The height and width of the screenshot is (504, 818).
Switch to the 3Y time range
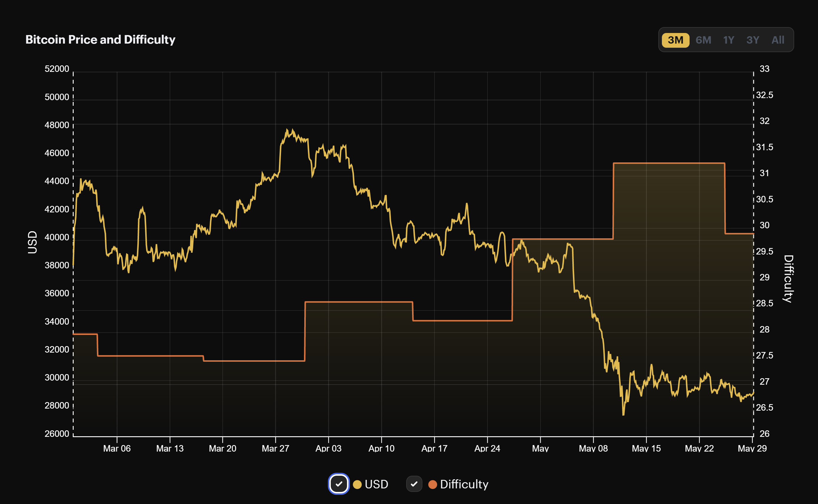tap(753, 40)
